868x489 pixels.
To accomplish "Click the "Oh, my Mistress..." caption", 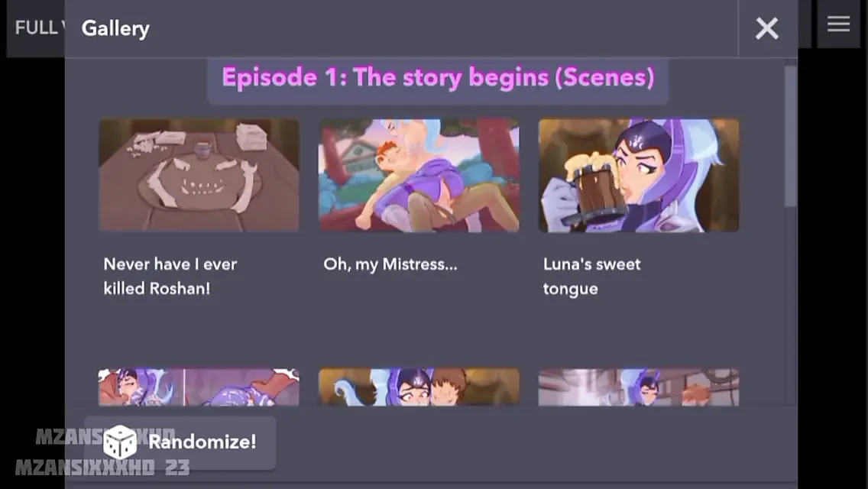I will tap(390, 264).
